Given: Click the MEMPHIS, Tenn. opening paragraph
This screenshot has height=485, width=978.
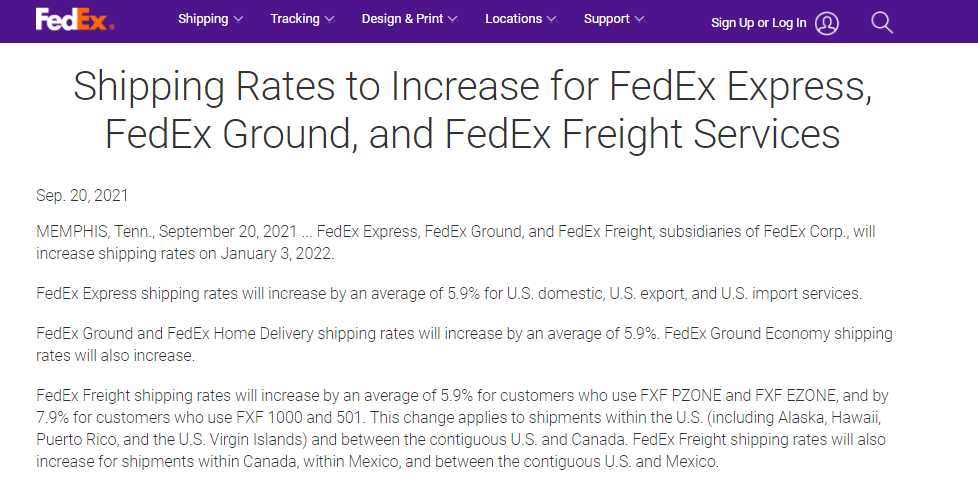Looking at the screenshot, I should click(x=455, y=242).
